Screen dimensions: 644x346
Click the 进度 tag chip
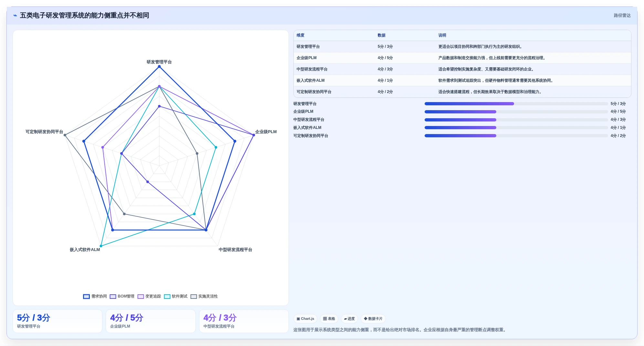[349, 319]
